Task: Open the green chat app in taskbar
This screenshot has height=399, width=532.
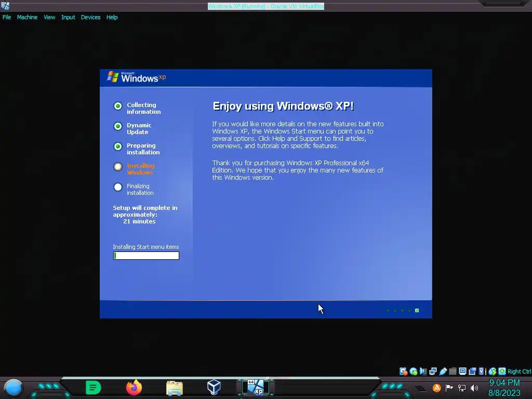Action: click(x=94, y=388)
